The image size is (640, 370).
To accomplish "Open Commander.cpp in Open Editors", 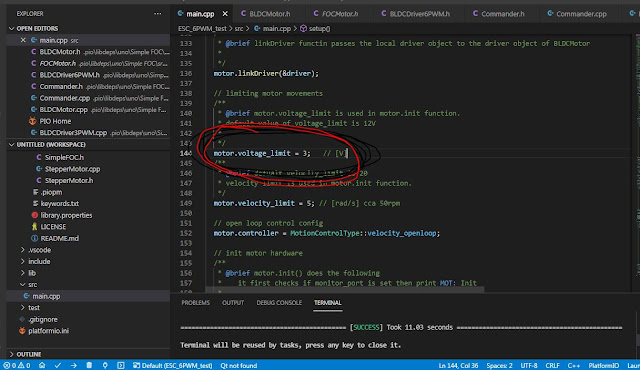I will pyautogui.click(x=99, y=98).
